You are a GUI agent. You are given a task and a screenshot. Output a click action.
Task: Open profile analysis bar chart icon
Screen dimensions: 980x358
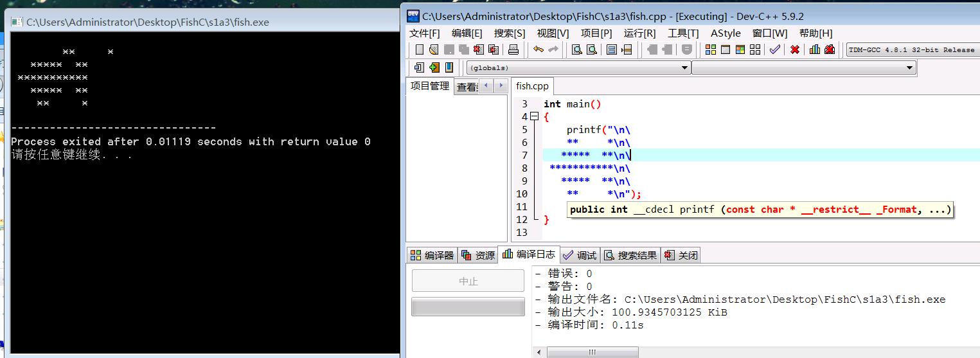[815, 49]
